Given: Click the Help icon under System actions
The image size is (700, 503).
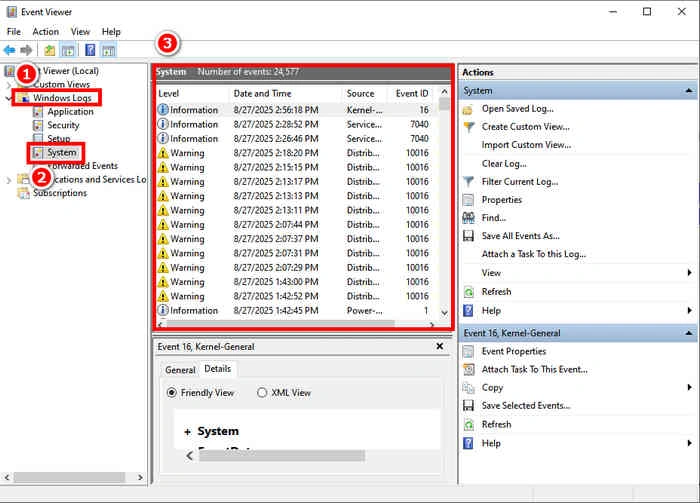Looking at the screenshot, I should coord(468,311).
